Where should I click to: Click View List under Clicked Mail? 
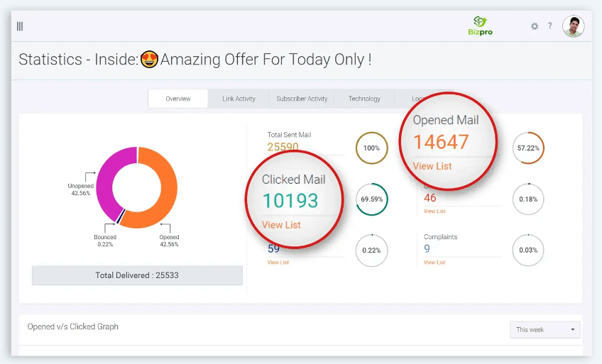(281, 225)
